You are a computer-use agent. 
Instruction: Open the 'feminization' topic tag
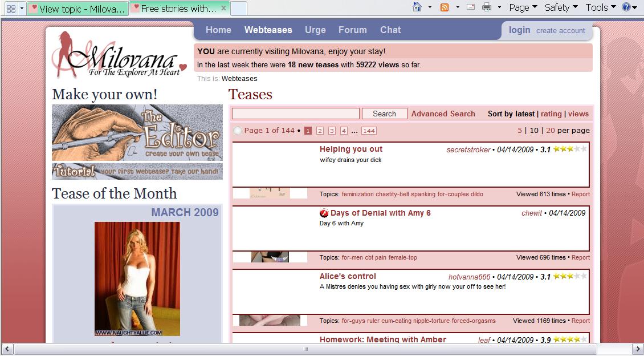click(358, 194)
